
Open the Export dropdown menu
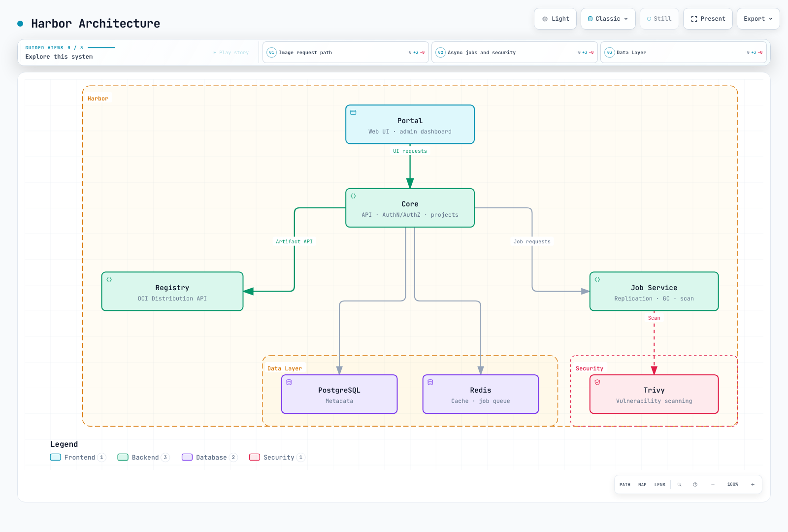(x=758, y=19)
